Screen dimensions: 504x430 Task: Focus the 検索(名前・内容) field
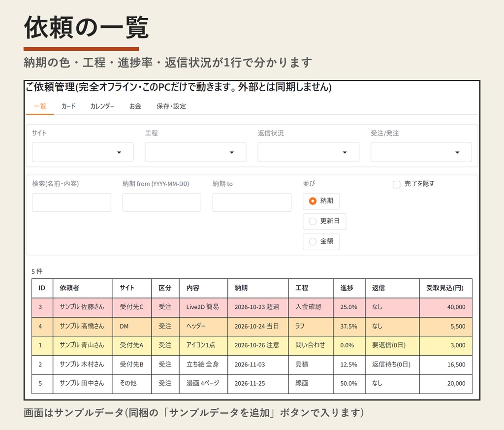click(71, 202)
